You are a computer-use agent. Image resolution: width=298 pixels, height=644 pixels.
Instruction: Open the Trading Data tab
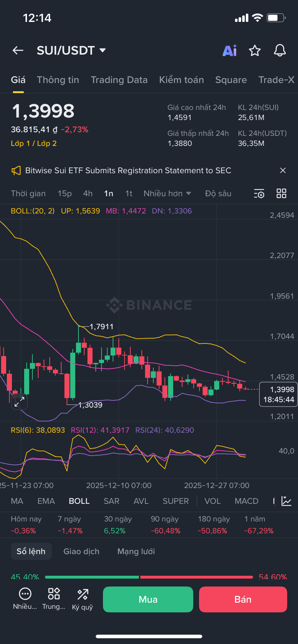pyautogui.click(x=119, y=80)
